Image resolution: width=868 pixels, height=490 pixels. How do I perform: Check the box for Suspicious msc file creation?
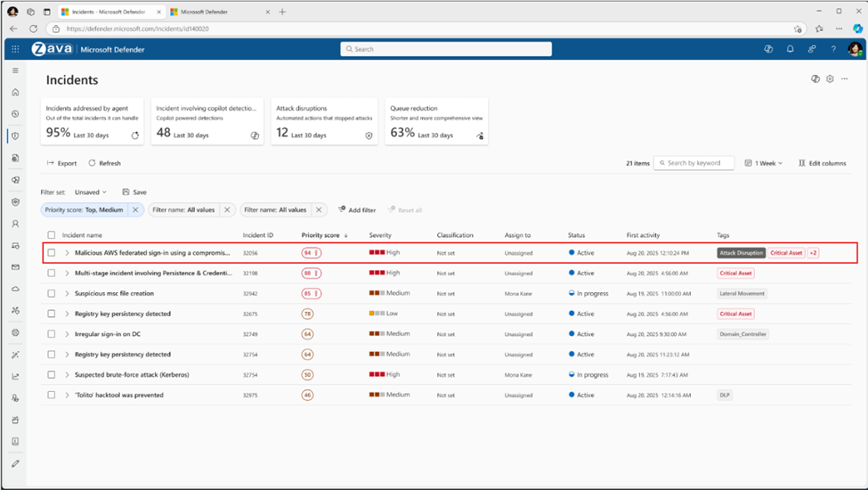click(x=52, y=293)
